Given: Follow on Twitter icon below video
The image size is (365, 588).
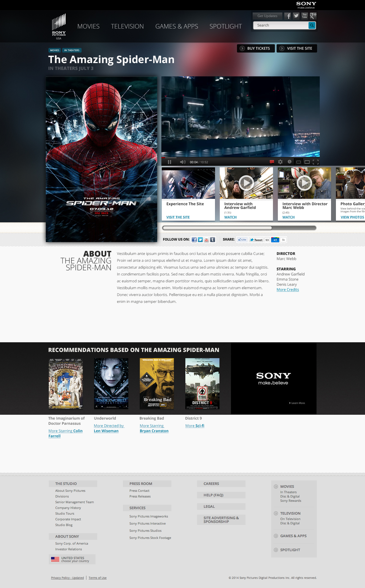Looking at the screenshot, I should point(200,239).
